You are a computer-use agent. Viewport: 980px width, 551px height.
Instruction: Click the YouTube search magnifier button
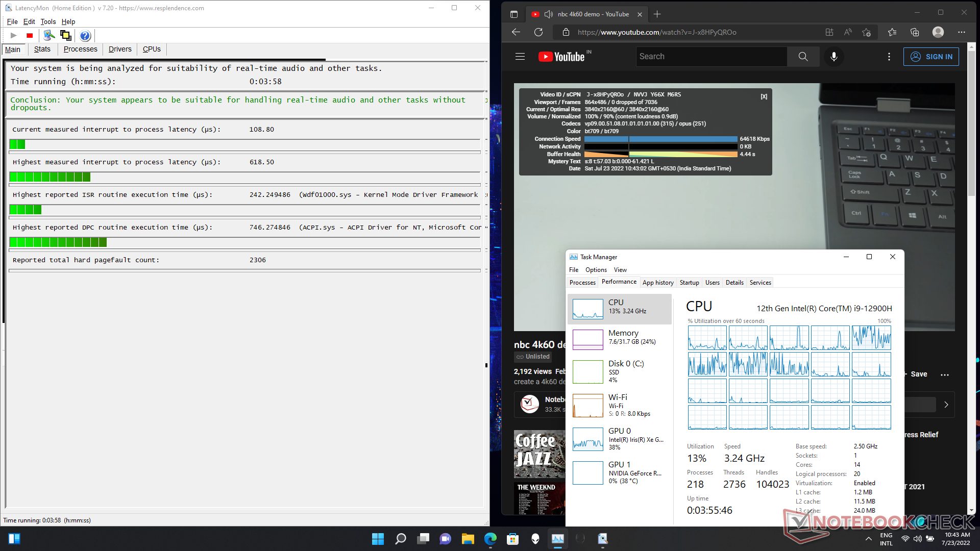click(803, 57)
